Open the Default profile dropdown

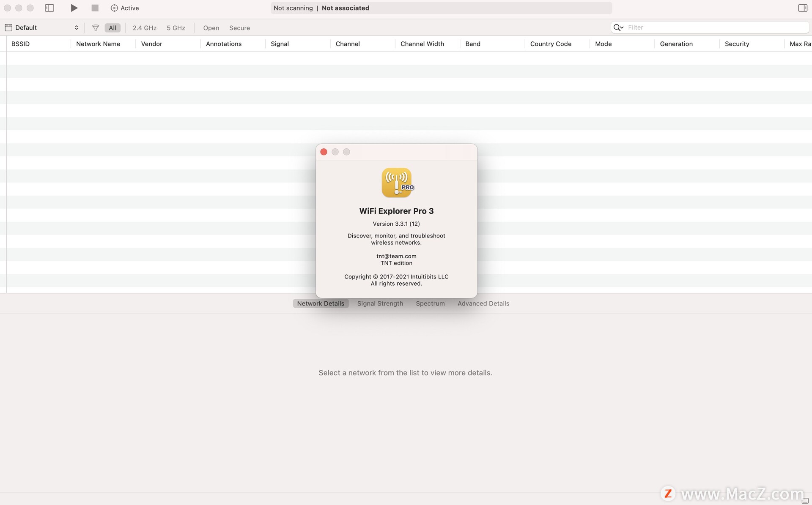(42, 27)
